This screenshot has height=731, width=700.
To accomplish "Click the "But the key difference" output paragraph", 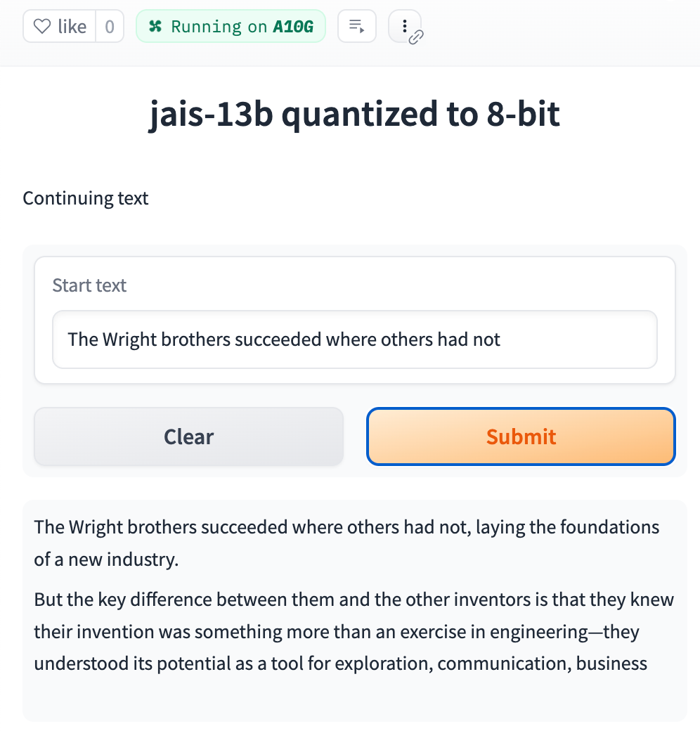I will (354, 631).
